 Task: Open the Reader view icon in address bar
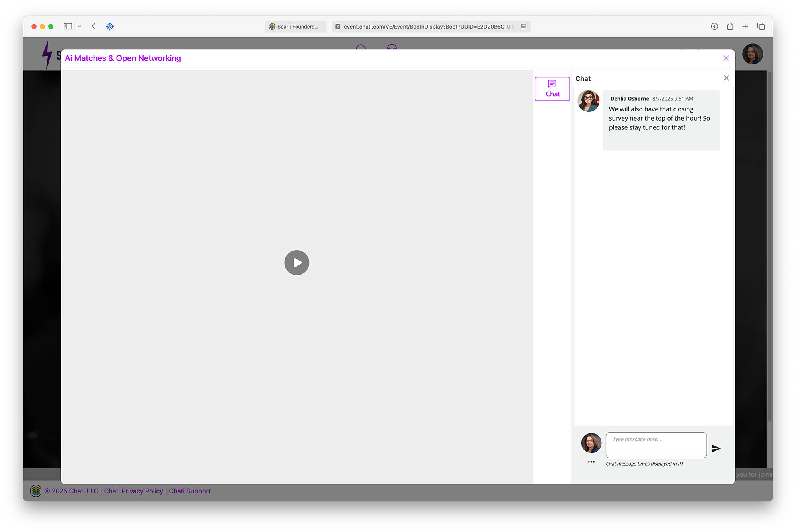pyautogui.click(x=523, y=27)
